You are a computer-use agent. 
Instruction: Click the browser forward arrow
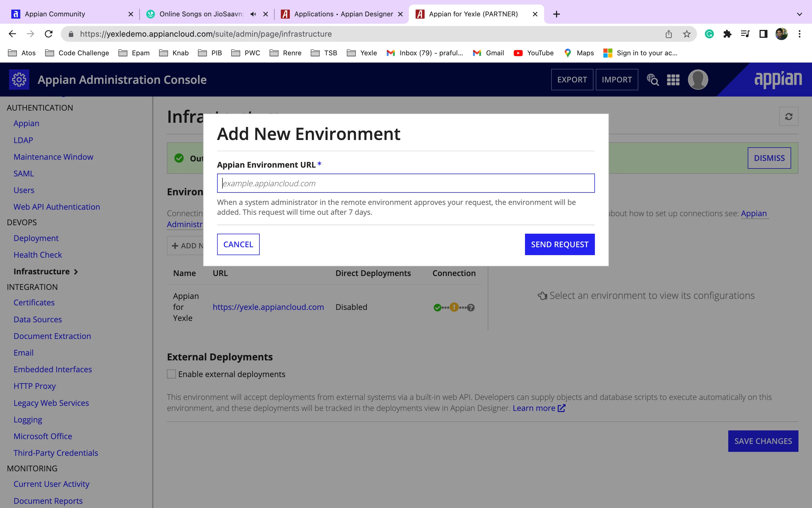(x=30, y=34)
